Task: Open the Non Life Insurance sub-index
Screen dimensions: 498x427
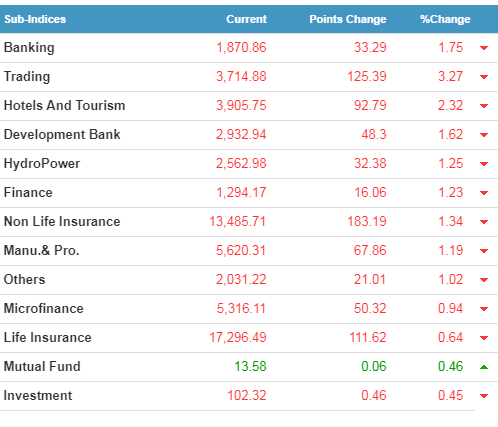Action: pos(62,221)
